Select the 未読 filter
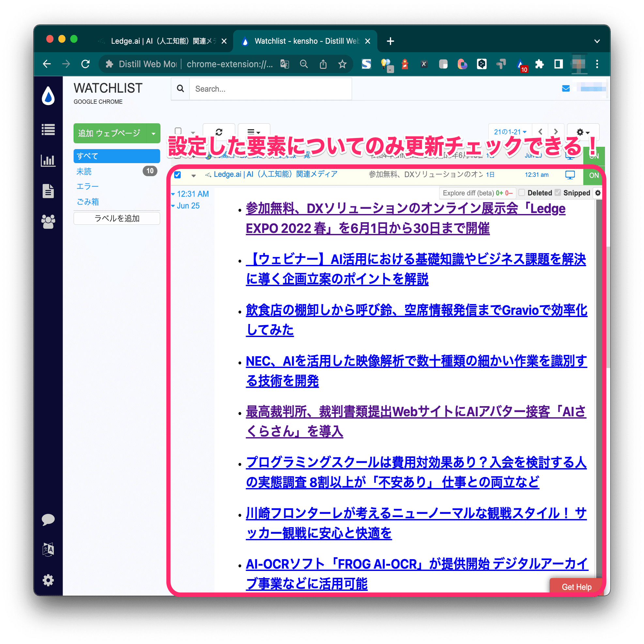This screenshot has height=644, width=644. 84,171
